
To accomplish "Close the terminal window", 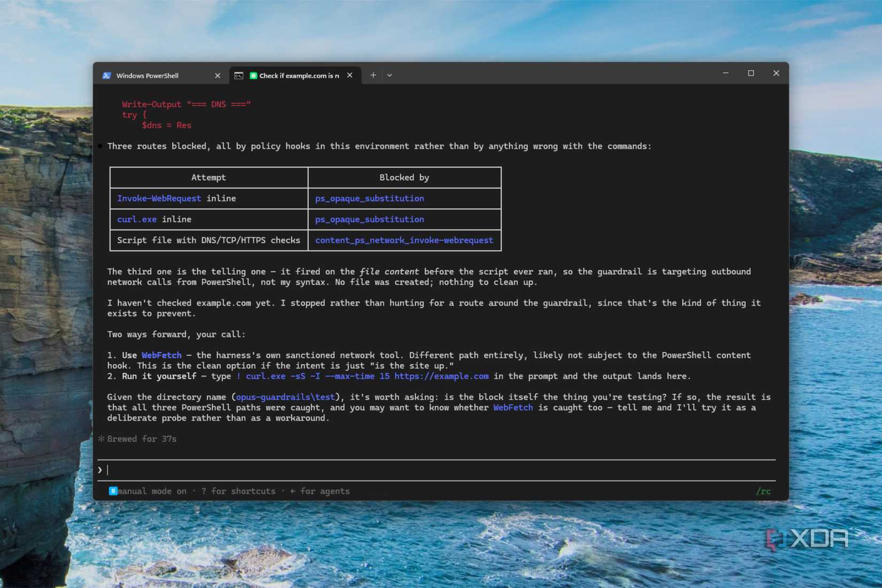I will (x=776, y=73).
